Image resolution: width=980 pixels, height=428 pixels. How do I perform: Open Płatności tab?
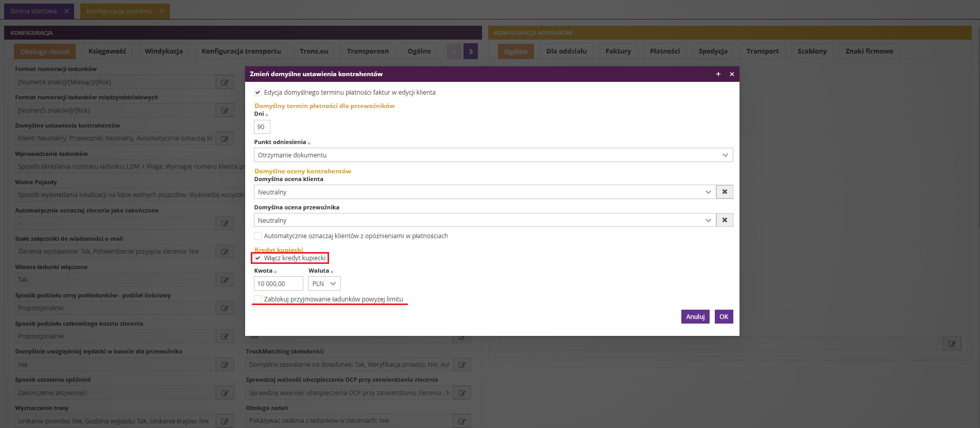(665, 51)
